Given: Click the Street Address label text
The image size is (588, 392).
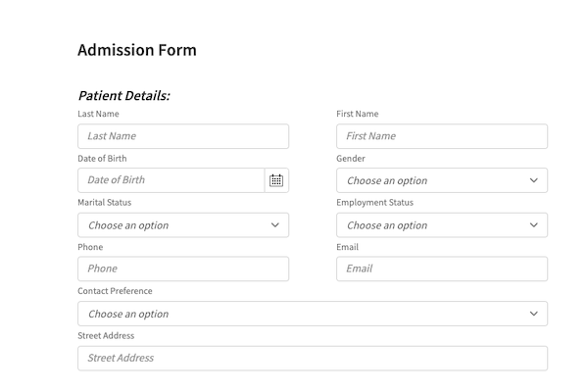Looking at the screenshot, I should click(106, 335).
